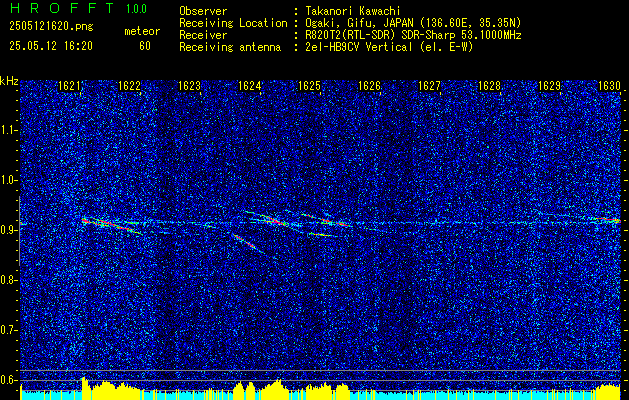The width and height of the screenshot is (629, 400).
Task: Click the Receiver label
Action: click(203, 35)
